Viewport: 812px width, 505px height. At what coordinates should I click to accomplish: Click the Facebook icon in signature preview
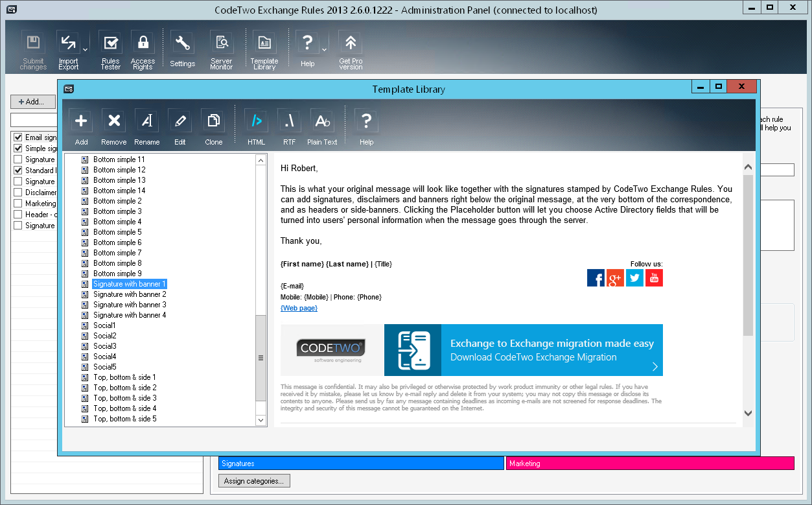[596, 278]
